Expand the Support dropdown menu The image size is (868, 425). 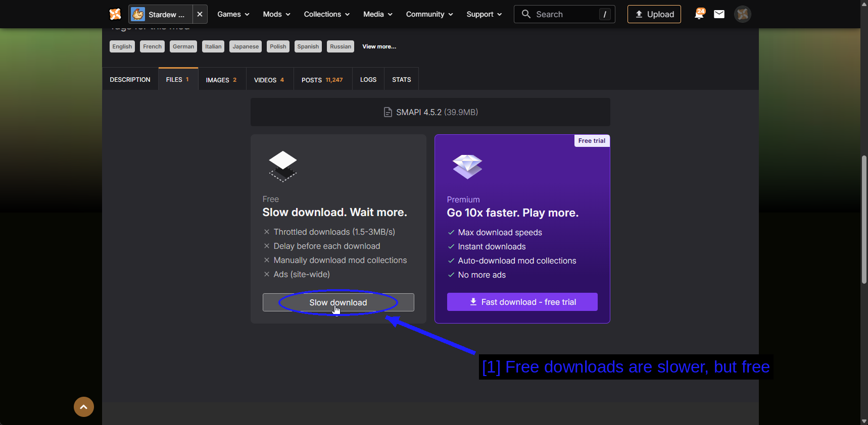pyautogui.click(x=484, y=14)
